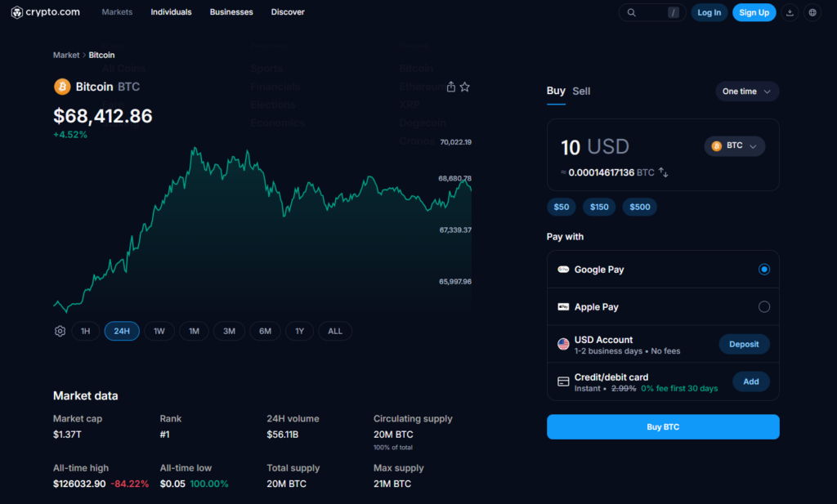Click the Bitcoin breadcrumb text
Image resolution: width=837 pixels, height=504 pixels.
click(x=101, y=55)
